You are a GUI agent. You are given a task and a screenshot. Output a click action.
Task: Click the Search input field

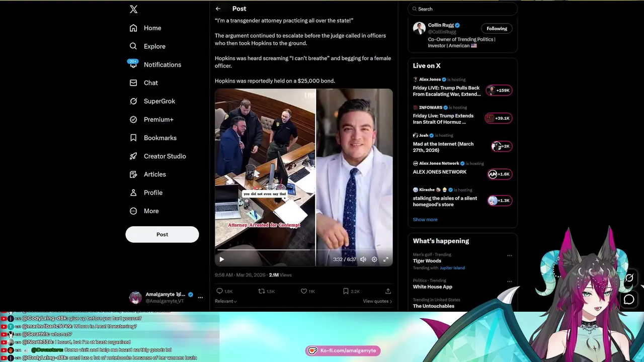coord(462,9)
